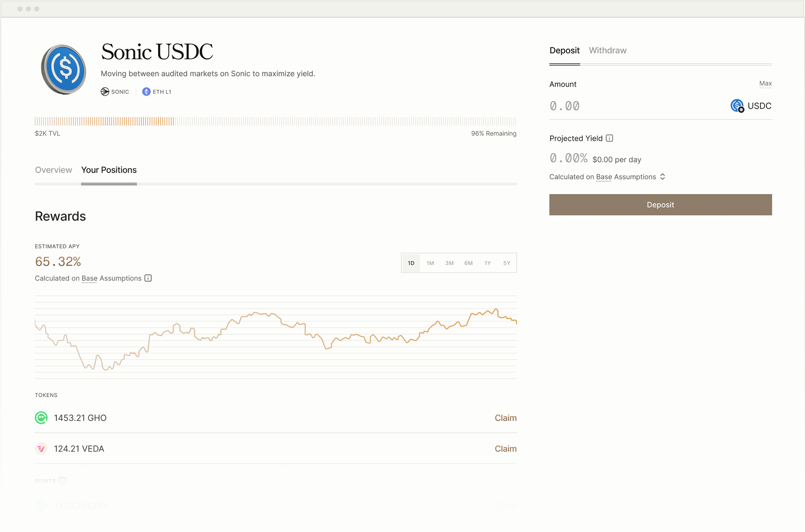
Task: Click the ETH L1 Ethereum icon
Action: click(146, 92)
